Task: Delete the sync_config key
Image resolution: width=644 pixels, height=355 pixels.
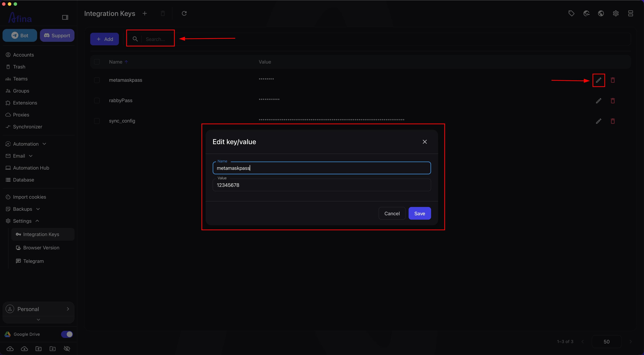Action: (x=613, y=121)
